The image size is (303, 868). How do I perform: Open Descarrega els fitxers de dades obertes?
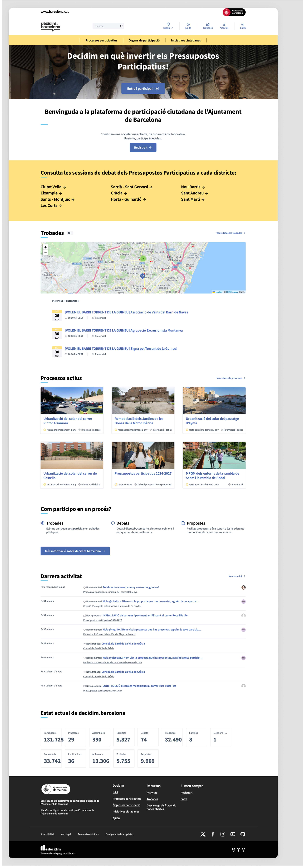coord(161,807)
